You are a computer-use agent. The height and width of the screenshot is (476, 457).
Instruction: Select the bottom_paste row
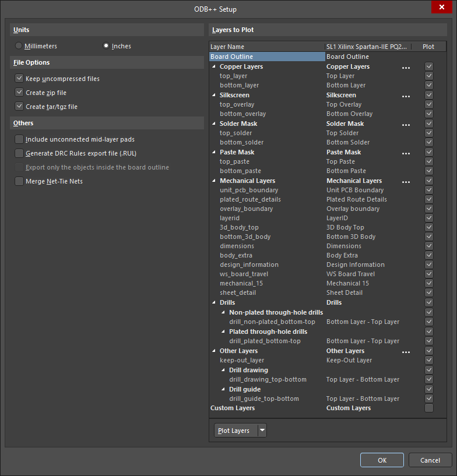tap(328, 171)
